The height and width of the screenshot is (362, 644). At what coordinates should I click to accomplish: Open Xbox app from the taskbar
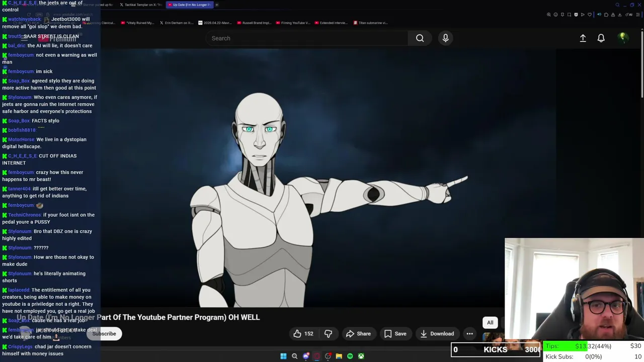(361, 356)
